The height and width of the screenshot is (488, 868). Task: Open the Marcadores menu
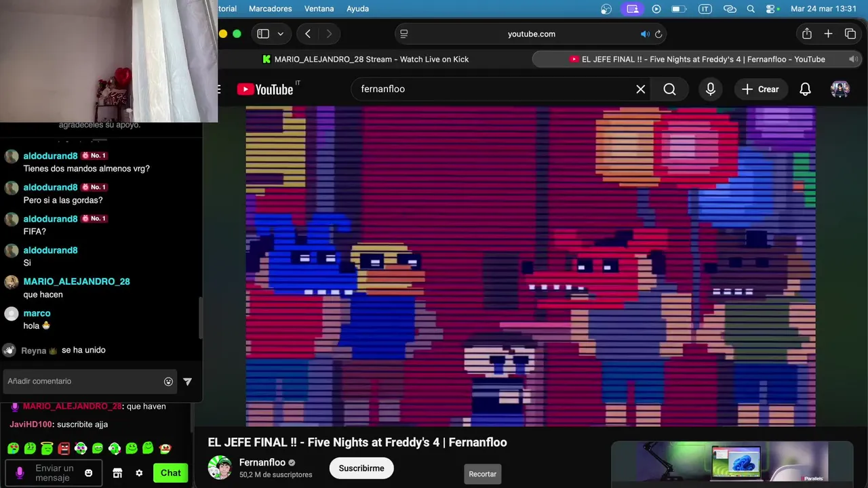click(271, 9)
